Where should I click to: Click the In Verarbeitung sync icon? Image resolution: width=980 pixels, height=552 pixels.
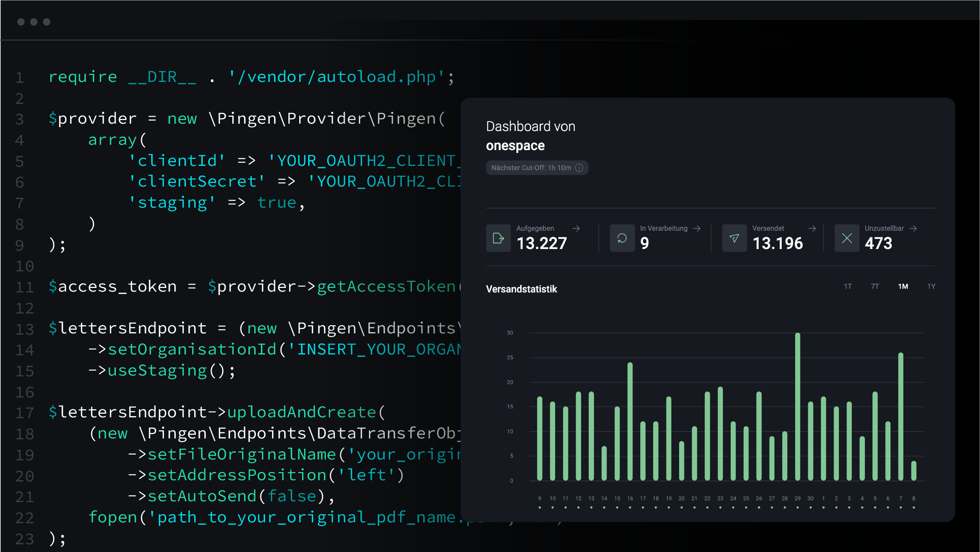[622, 238]
